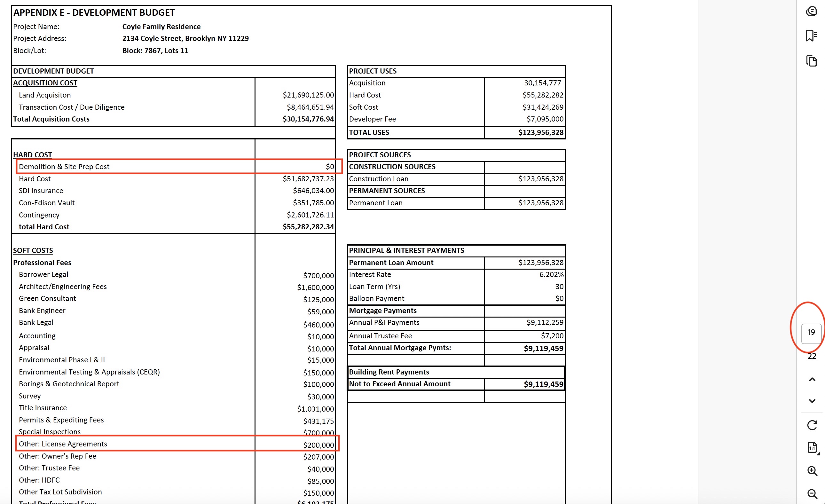Click the TOTAL USES amount cell
This screenshot has height=504, width=825.
click(x=540, y=133)
